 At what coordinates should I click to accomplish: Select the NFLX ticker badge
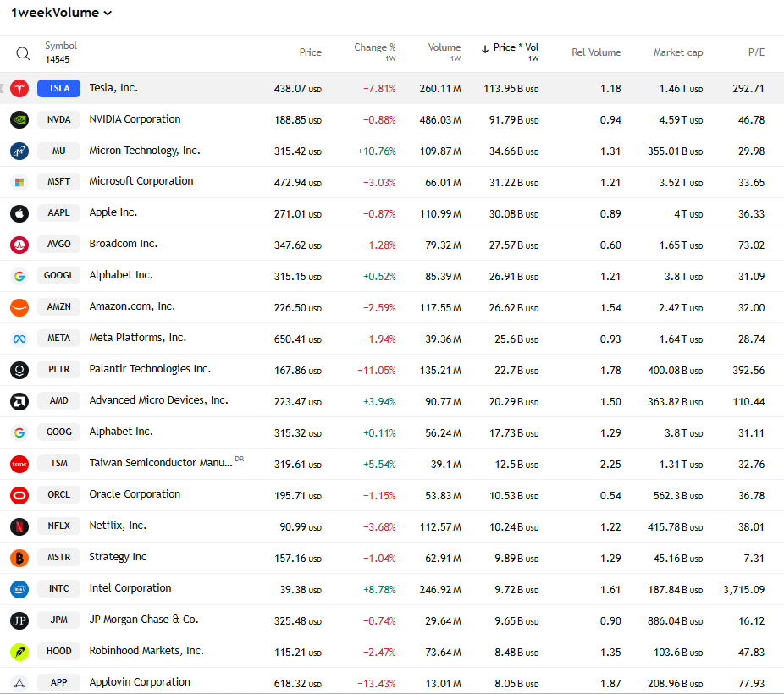pos(59,526)
